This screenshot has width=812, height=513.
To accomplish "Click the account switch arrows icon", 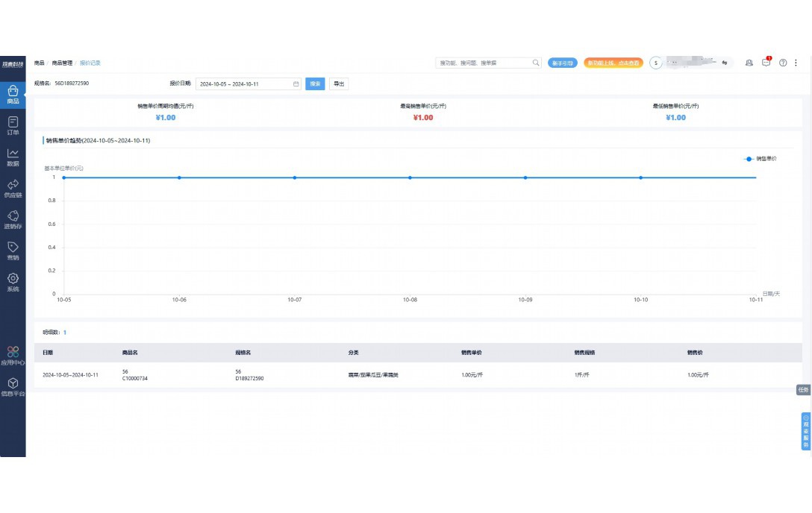I will tap(724, 63).
